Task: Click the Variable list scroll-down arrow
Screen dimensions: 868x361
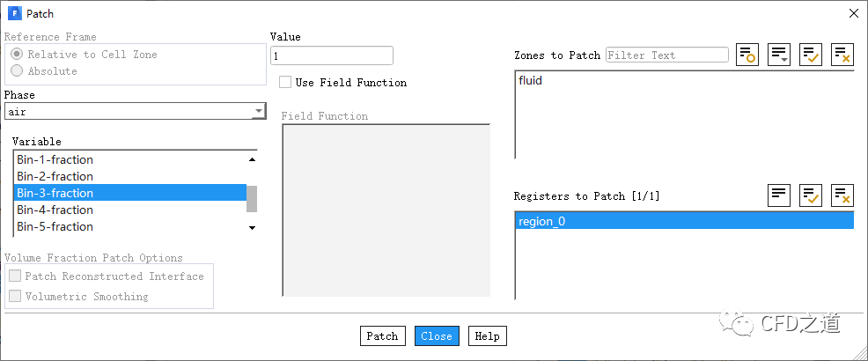Action: point(252,227)
